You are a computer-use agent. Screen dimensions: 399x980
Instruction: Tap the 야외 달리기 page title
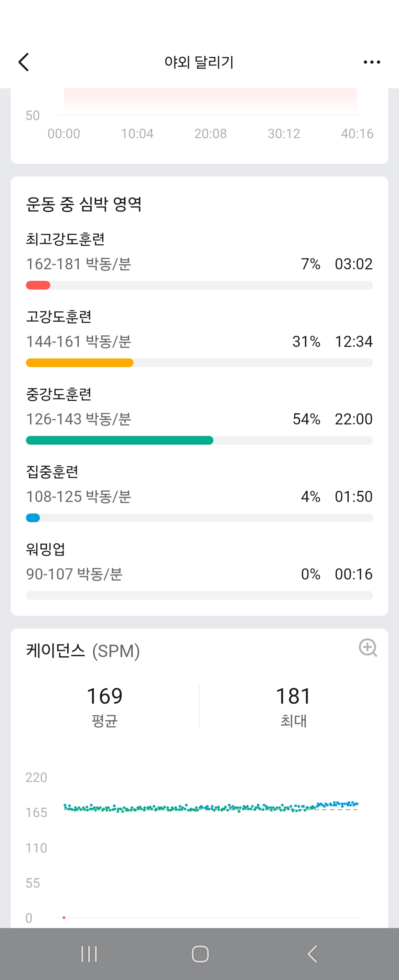pyautogui.click(x=199, y=62)
